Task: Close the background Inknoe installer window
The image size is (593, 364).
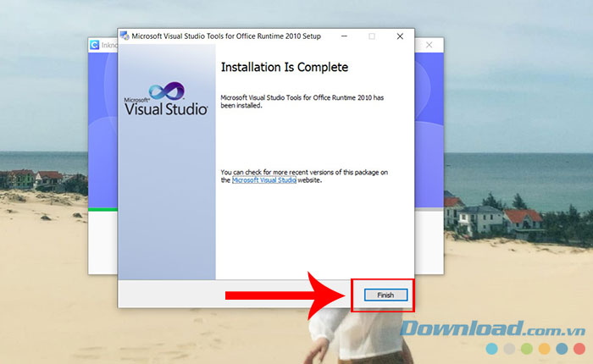Action: pos(429,45)
